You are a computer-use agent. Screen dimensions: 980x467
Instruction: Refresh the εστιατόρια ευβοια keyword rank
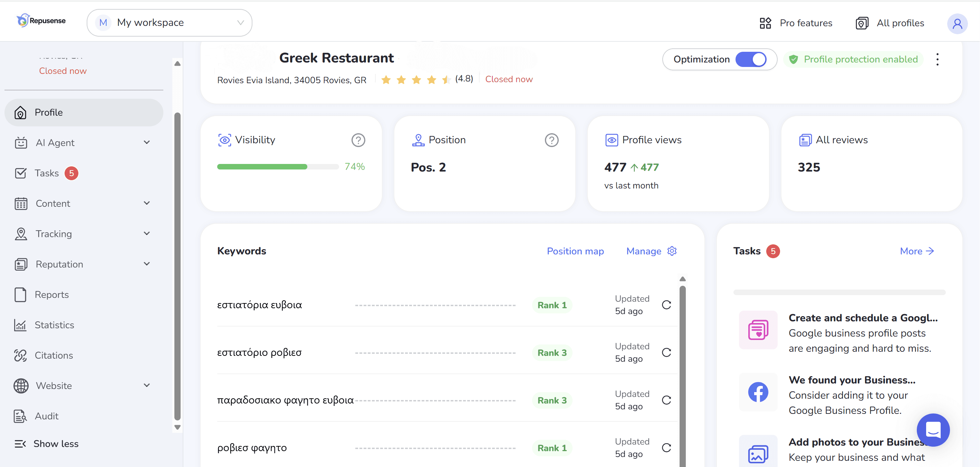666,305
